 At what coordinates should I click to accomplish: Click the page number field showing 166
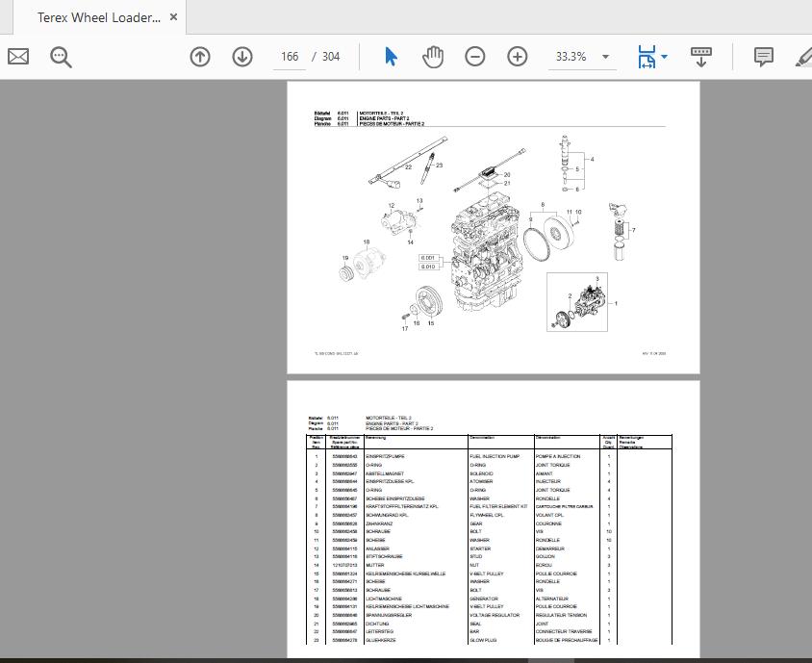click(290, 56)
